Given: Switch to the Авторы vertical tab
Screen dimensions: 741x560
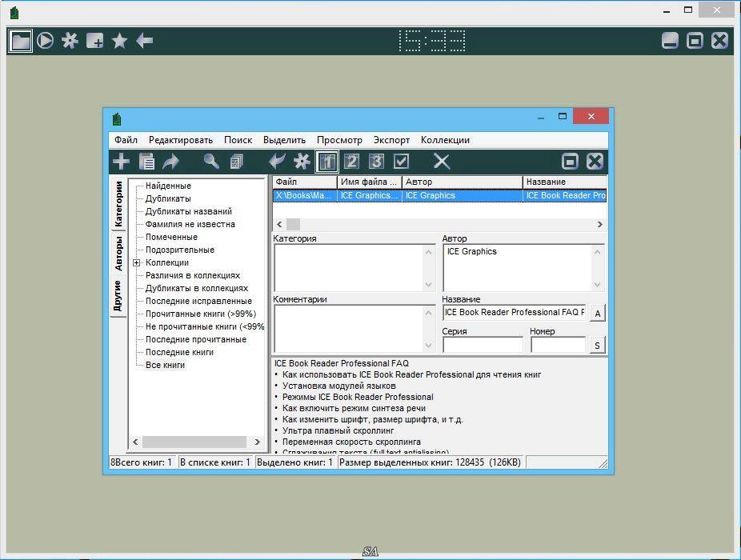Looking at the screenshot, I should click(x=118, y=254).
